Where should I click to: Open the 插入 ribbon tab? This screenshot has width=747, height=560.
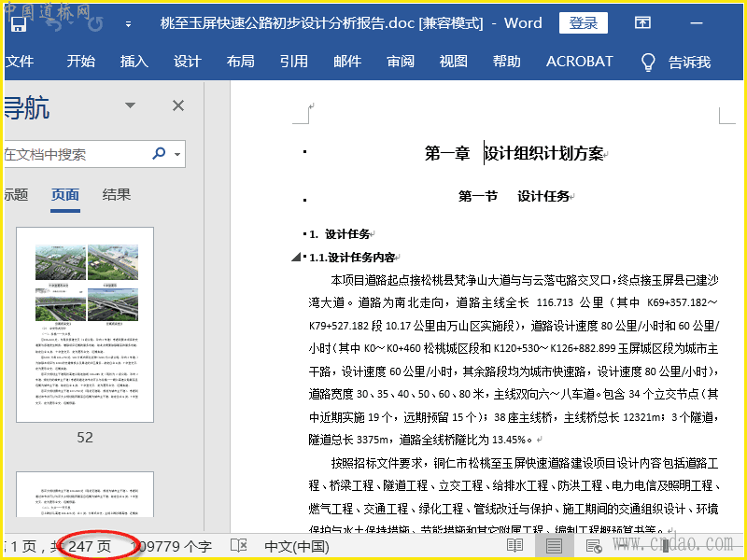pos(134,62)
